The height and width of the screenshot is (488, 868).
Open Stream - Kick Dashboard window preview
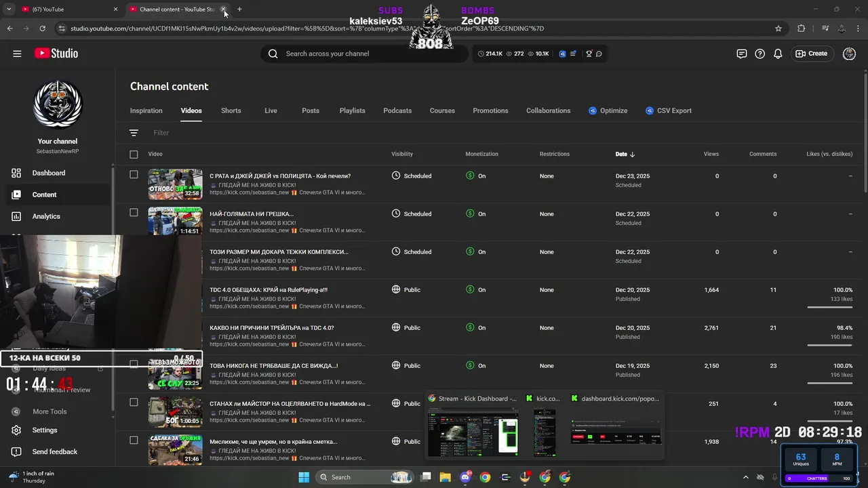tap(473, 425)
